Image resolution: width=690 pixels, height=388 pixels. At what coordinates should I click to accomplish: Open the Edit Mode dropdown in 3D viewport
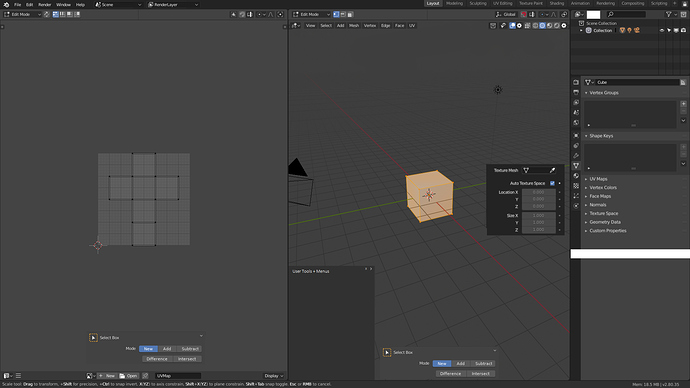pyautogui.click(x=311, y=14)
